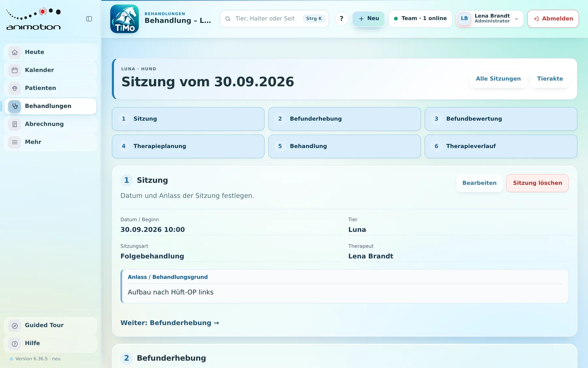Viewport: 588px width, 368px height.
Task: Click the Heute house icon
Action: pos(15,52)
